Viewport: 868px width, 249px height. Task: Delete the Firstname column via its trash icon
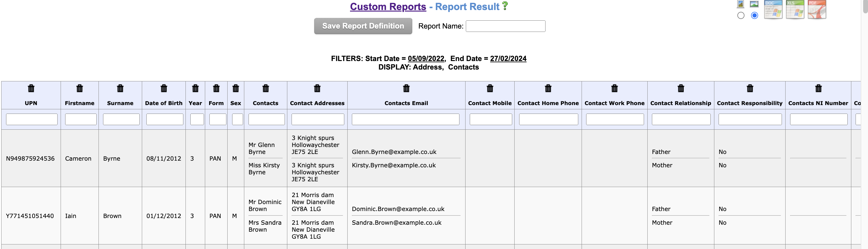[79, 88]
